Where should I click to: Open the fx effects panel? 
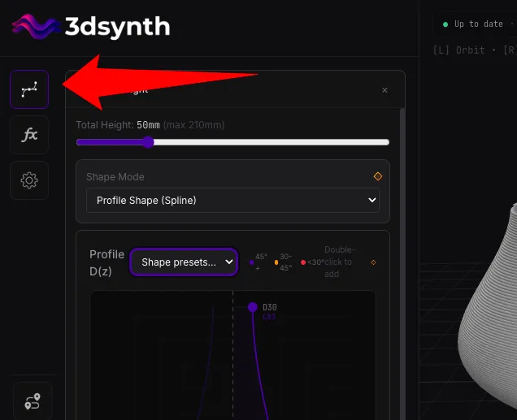(29, 135)
